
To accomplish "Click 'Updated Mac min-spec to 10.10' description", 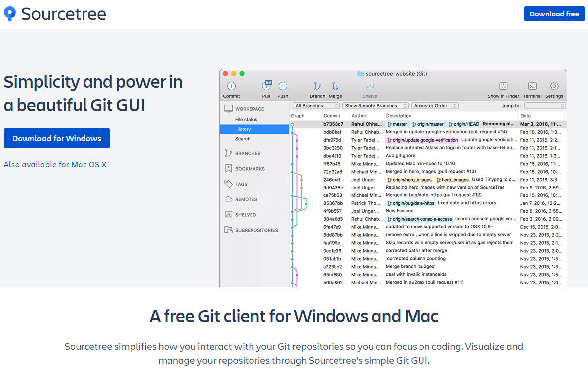I will (x=420, y=163).
